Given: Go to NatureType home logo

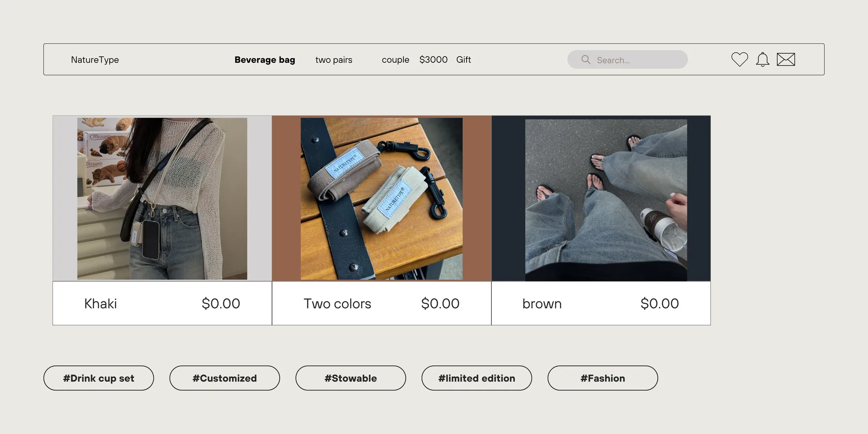Looking at the screenshot, I should pos(95,60).
